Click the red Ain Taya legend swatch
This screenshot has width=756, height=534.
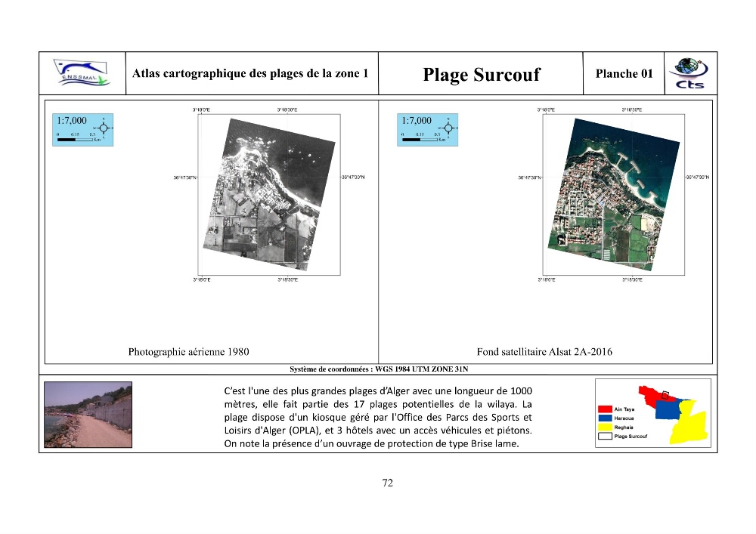(605, 409)
